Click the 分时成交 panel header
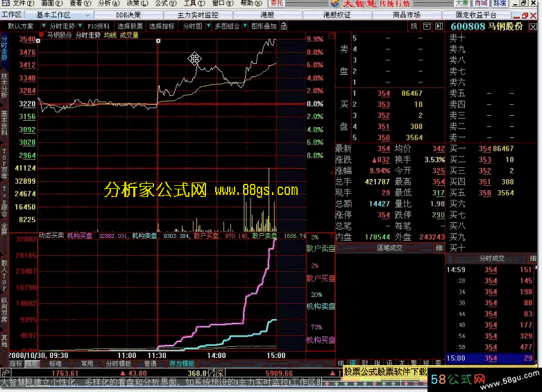Image resolution: width=542 pixels, height=392 pixels. [x=491, y=258]
